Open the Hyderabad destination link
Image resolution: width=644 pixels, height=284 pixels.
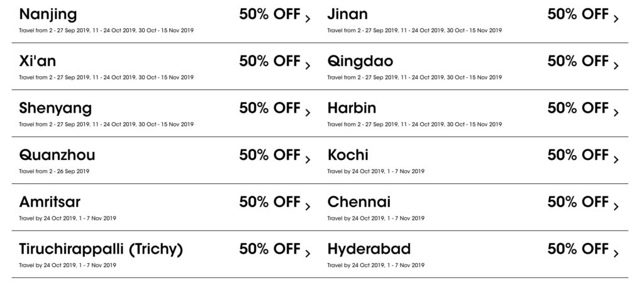(x=368, y=249)
